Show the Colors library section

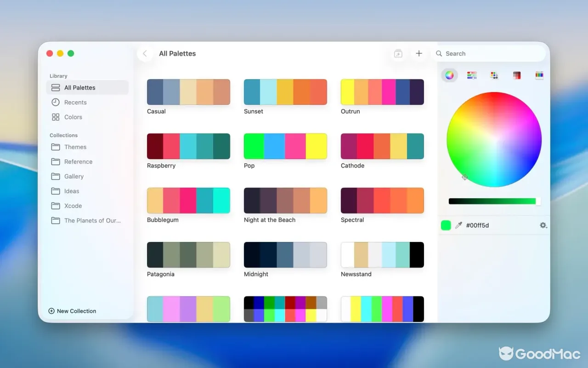pos(87,117)
